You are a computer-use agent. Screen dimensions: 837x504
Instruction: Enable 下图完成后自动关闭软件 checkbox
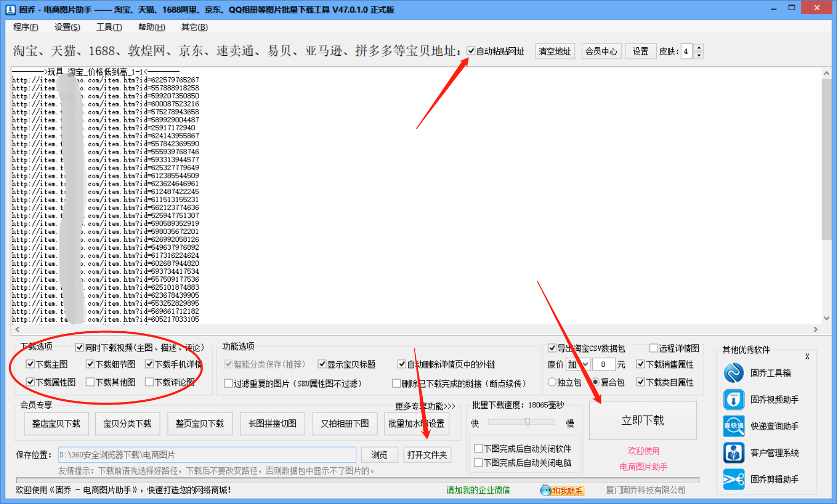click(478, 449)
